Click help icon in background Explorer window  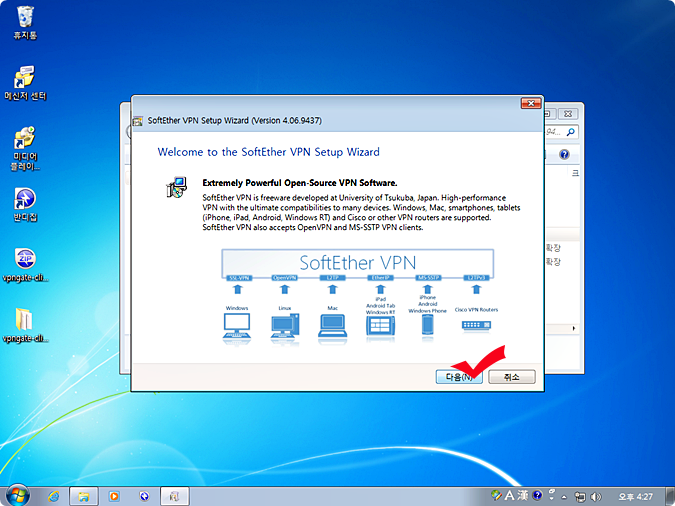pos(564,154)
